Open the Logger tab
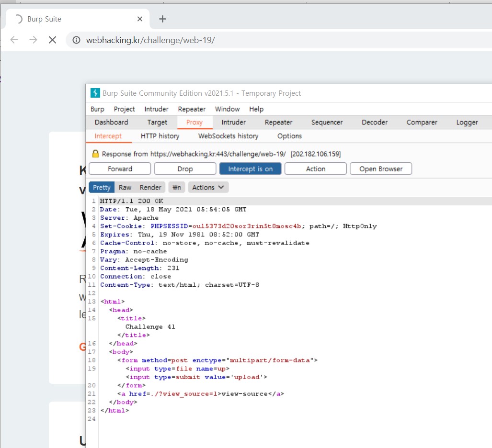Image resolution: width=492 pixels, height=448 pixels. click(x=467, y=122)
